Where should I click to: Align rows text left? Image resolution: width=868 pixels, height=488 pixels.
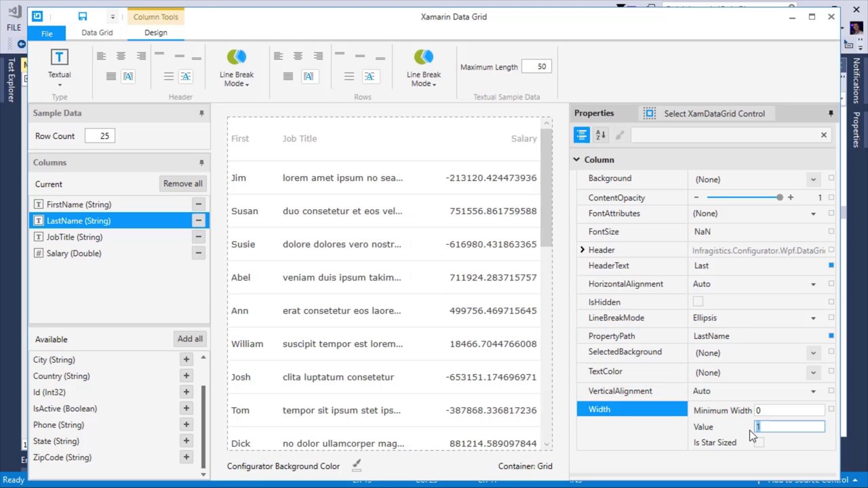[x=278, y=56]
